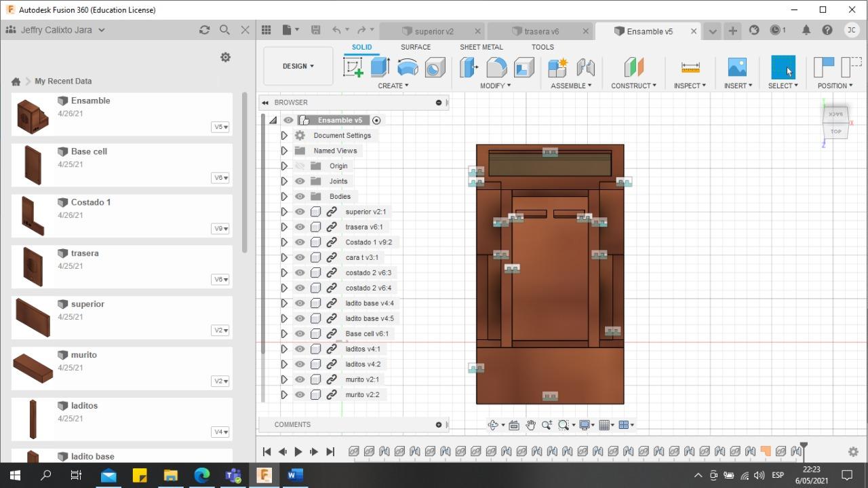The width and height of the screenshot is (868, 488).
Task: Toggle visibility of the Bodies folder
Action: pyautogui.click(x=300, y=196)
